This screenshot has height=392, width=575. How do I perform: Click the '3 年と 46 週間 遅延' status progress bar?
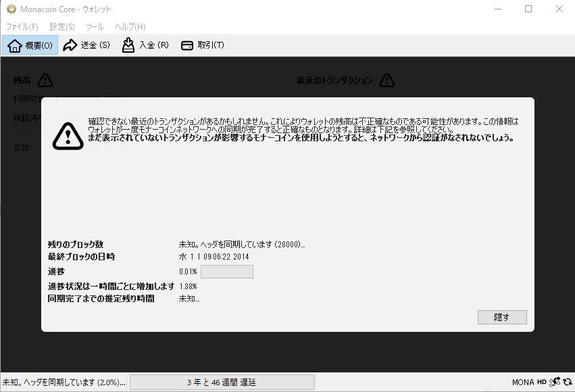pos(222,383)
